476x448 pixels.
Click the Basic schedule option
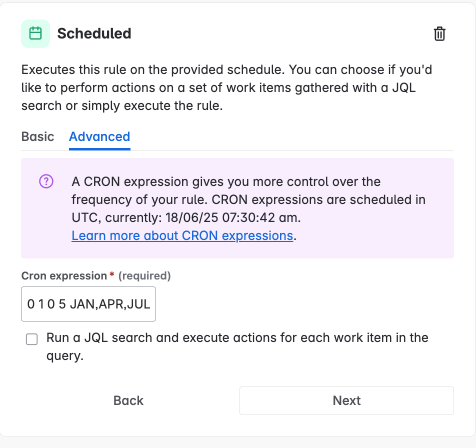tap(37, 136)
